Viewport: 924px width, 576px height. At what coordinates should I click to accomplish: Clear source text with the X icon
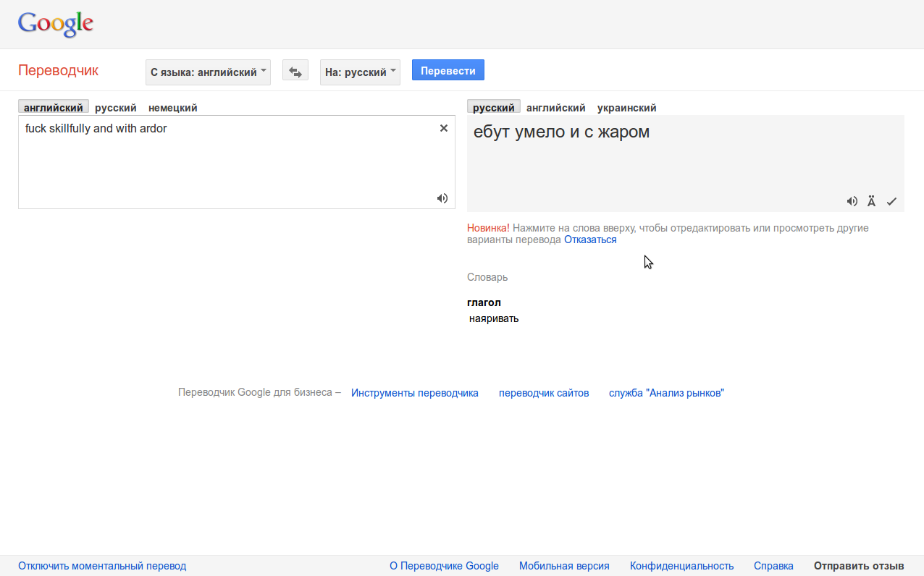click(444, 128)
